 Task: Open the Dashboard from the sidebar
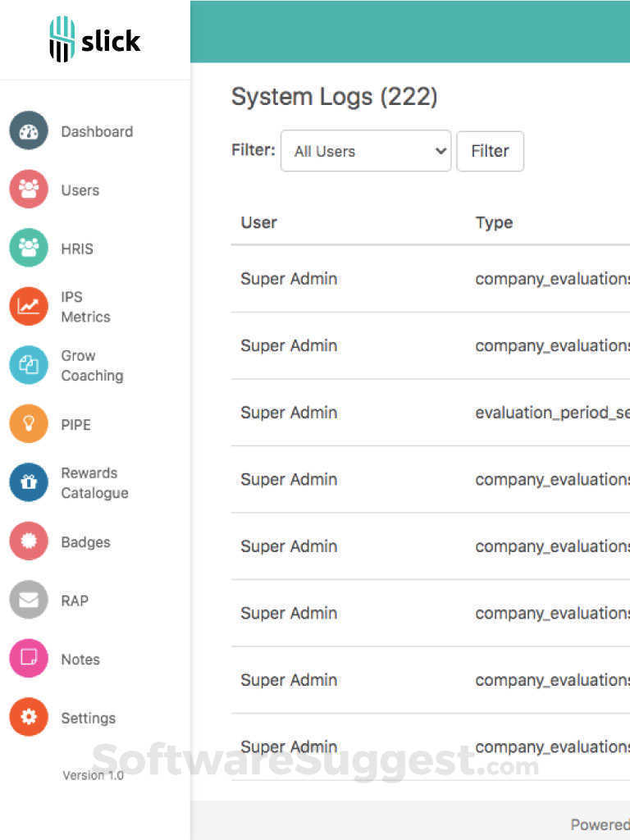[x=27, y=130]
